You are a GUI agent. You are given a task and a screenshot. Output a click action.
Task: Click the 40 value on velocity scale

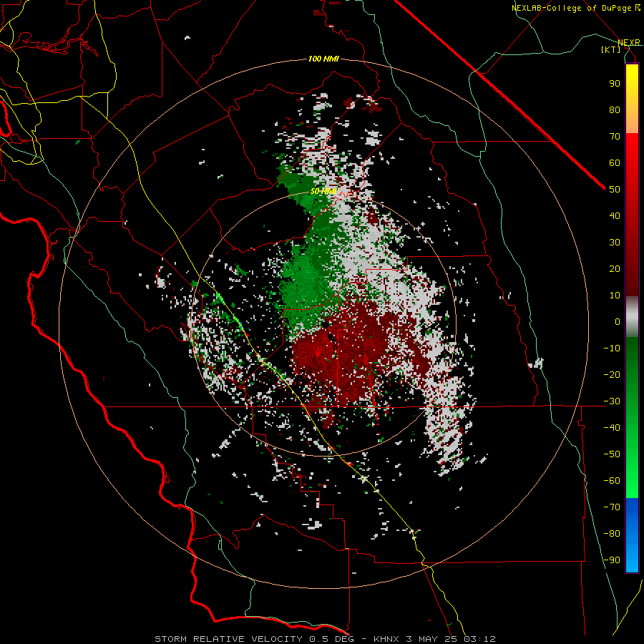coord(615,216)
